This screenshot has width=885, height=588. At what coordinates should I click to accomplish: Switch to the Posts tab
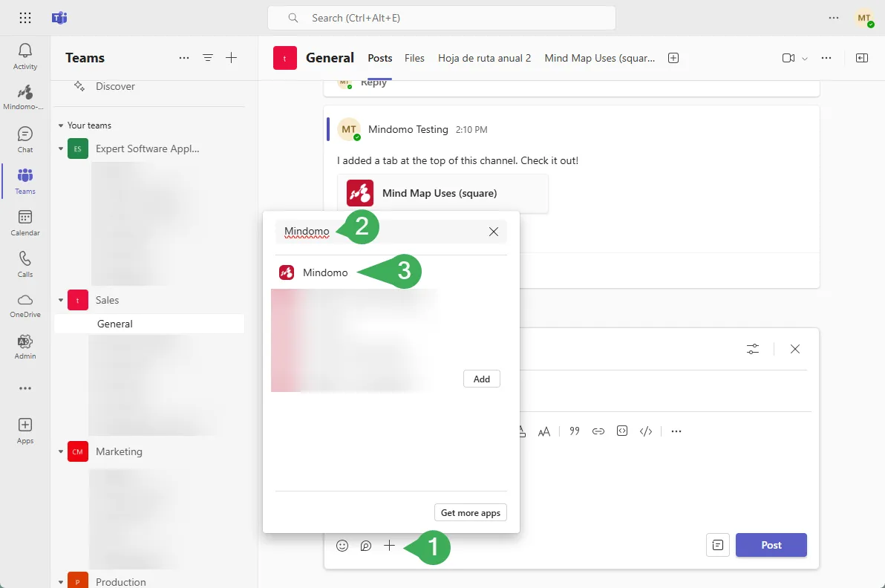coord(380,58)
